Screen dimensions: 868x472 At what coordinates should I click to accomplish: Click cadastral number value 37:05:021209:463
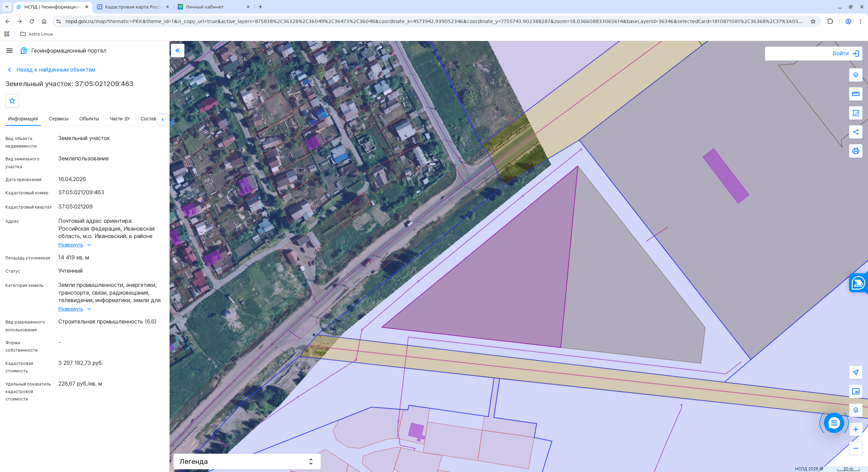(x=81, y=192)
